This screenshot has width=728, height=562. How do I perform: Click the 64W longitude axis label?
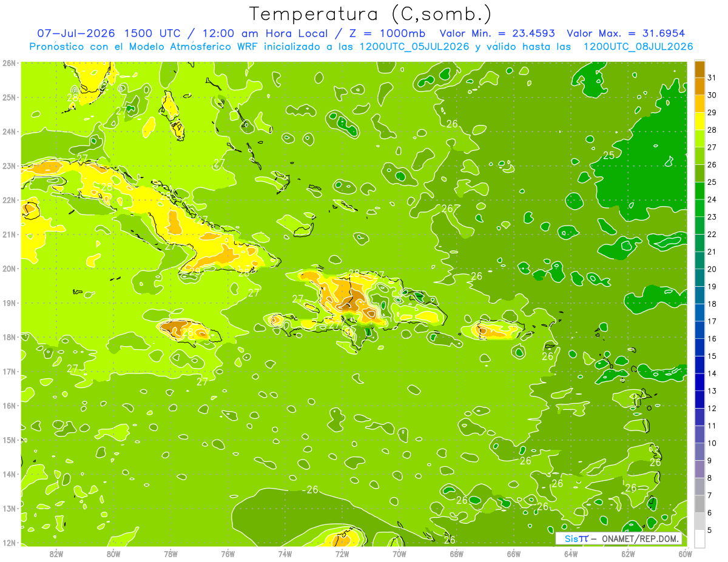click(571, 554)
